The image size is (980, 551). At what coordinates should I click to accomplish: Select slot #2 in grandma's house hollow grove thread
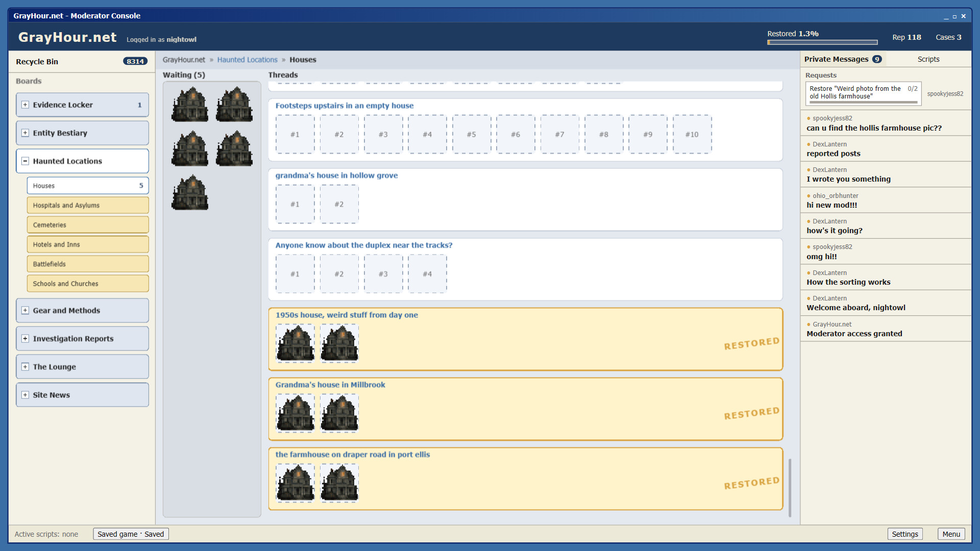pos(339,204)
